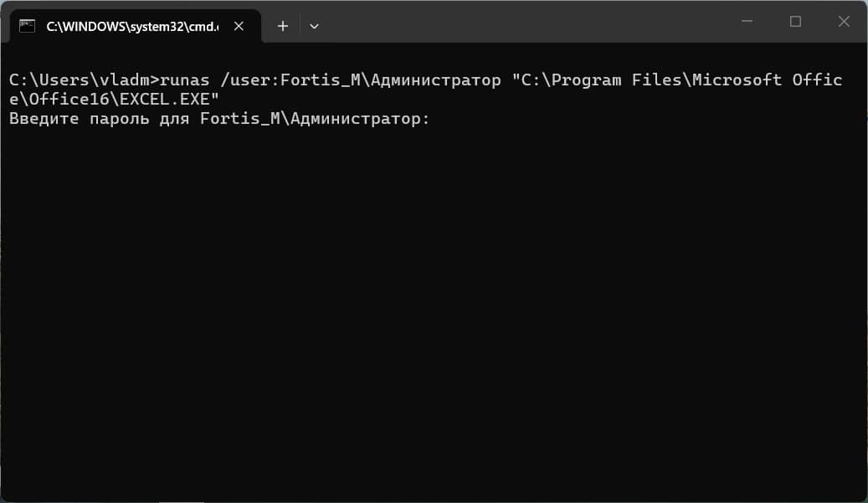Click the cmd icon in the tab

[27, 26]
